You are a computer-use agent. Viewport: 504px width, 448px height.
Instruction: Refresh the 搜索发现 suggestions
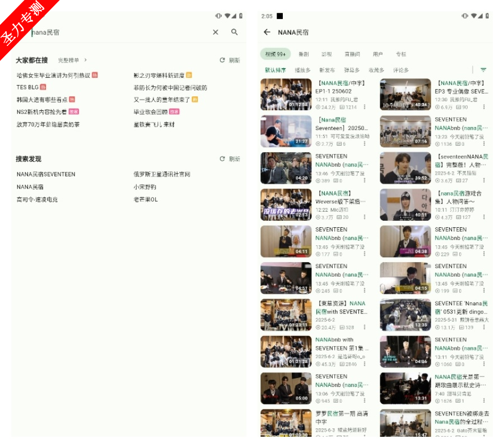pos(230,159)
